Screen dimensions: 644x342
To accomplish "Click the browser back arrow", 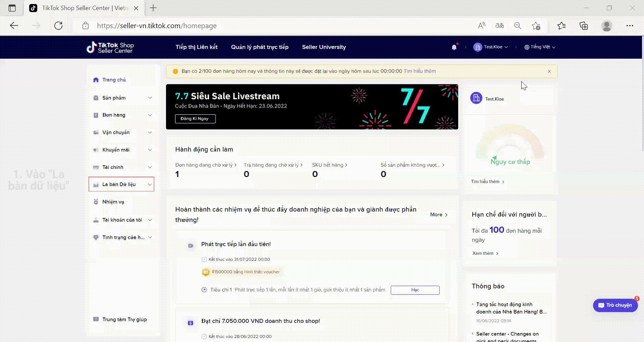I will tap(14, 26).
